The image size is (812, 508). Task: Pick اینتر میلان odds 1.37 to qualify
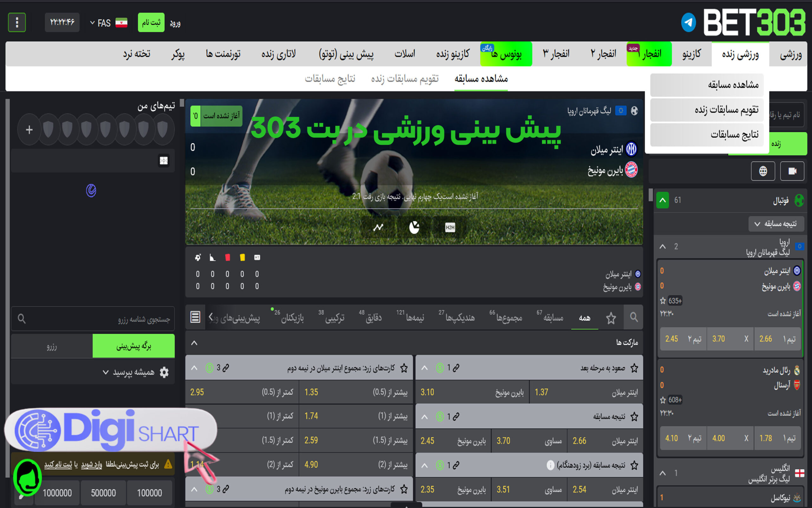coord(586,392)
